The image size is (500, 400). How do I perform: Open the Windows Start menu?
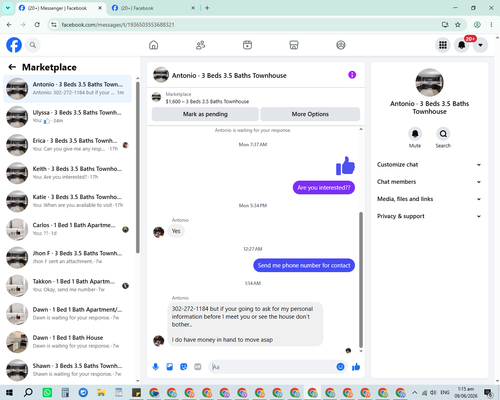(9, 393)
